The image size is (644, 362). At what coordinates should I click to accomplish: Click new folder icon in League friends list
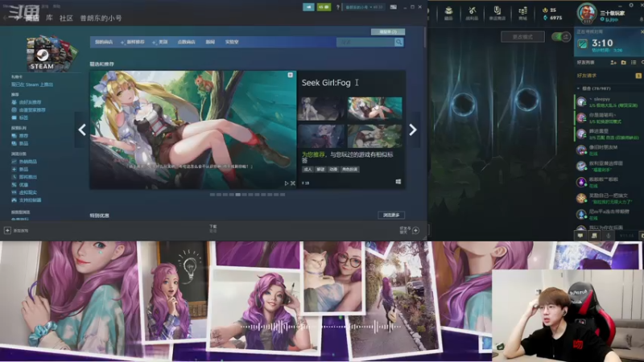[x=623, y=63]
